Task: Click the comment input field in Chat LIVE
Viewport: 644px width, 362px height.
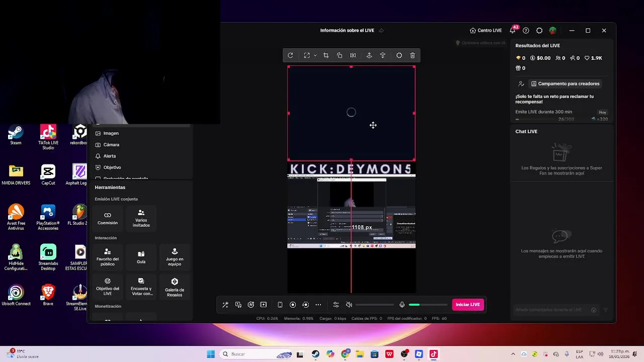Action: (x=551, y=310)
